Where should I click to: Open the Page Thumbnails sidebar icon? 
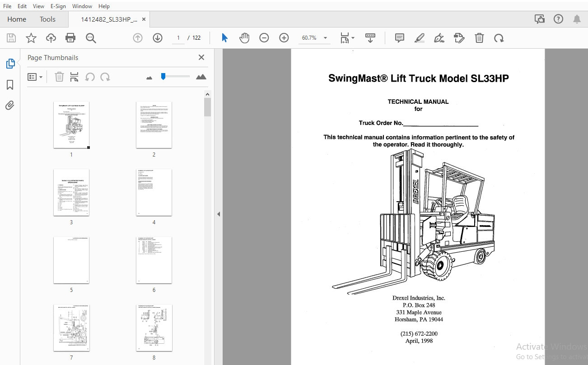pos(10,64)
